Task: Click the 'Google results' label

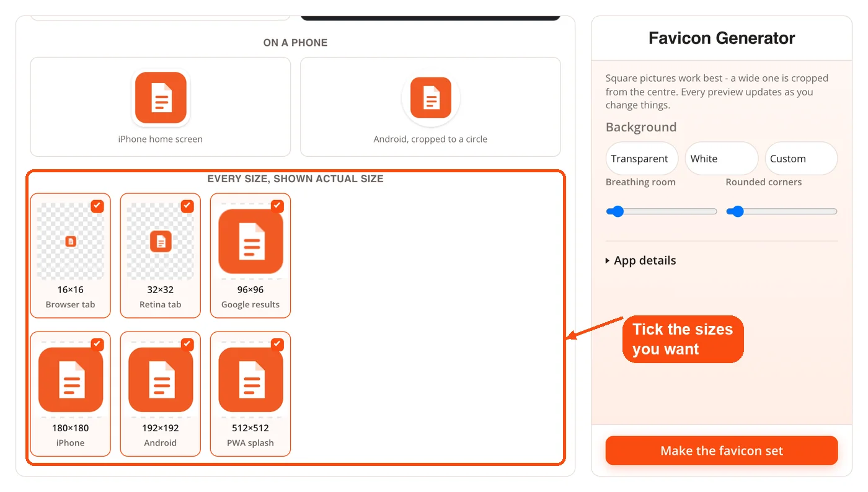Action: (x=250, y=304)
